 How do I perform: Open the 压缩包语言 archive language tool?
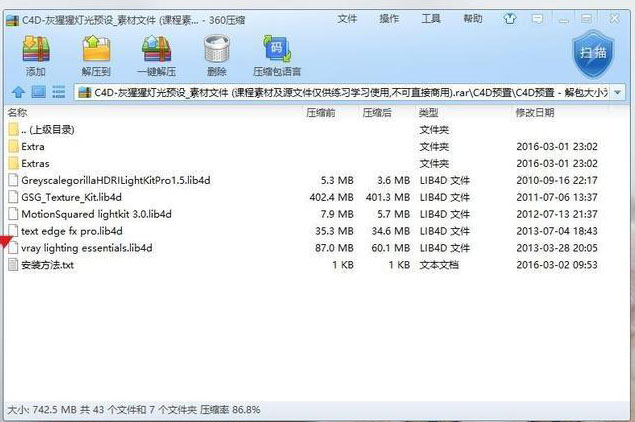(277, 49)
